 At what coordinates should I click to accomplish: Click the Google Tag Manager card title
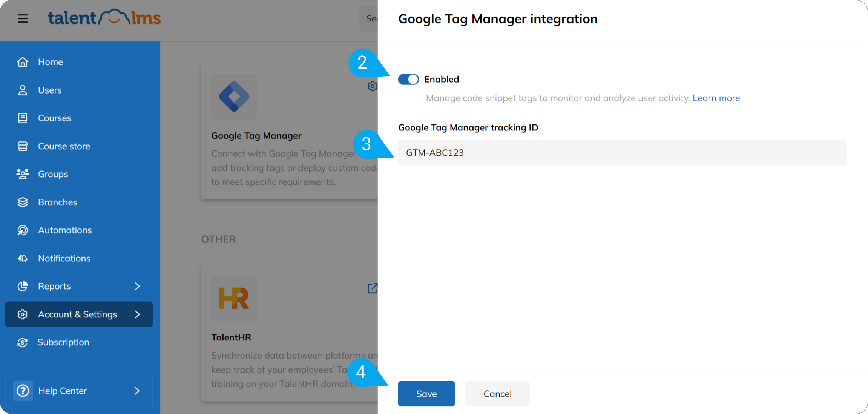coord(256,136)
